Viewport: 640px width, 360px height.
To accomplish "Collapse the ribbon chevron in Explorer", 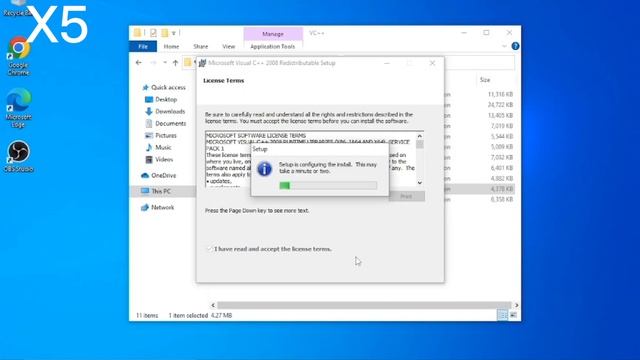I will [504, 46].
